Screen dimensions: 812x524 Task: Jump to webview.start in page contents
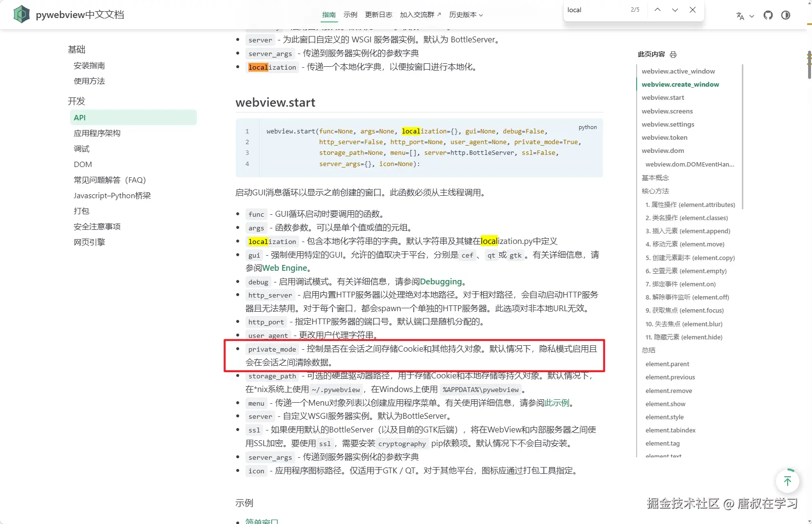pyautogui.click(x=662, y=97)
